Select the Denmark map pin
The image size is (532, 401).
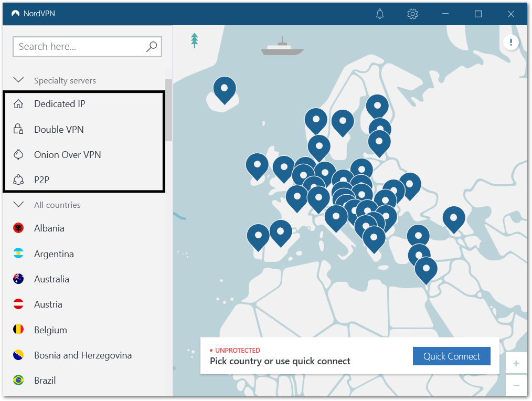(319, 148)
